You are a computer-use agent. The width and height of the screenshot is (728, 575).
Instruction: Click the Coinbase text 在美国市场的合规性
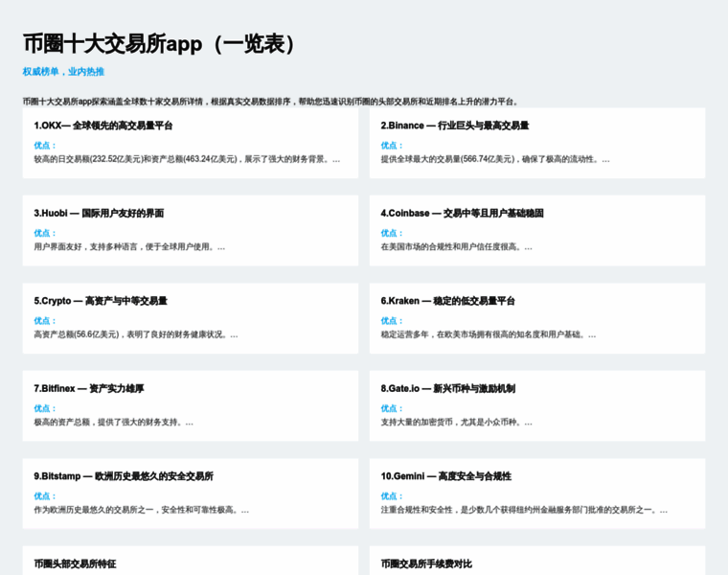coord(456,247)
